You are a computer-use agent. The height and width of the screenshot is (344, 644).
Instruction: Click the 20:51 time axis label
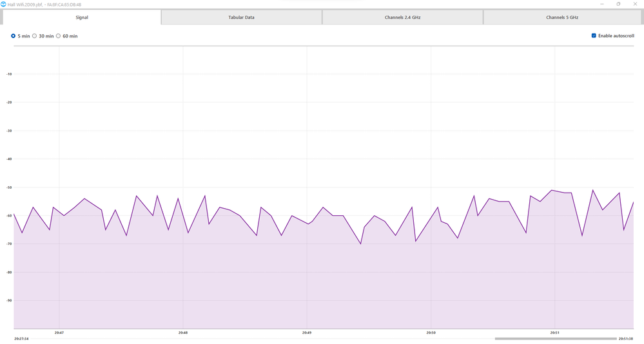(x=554, y=332)
